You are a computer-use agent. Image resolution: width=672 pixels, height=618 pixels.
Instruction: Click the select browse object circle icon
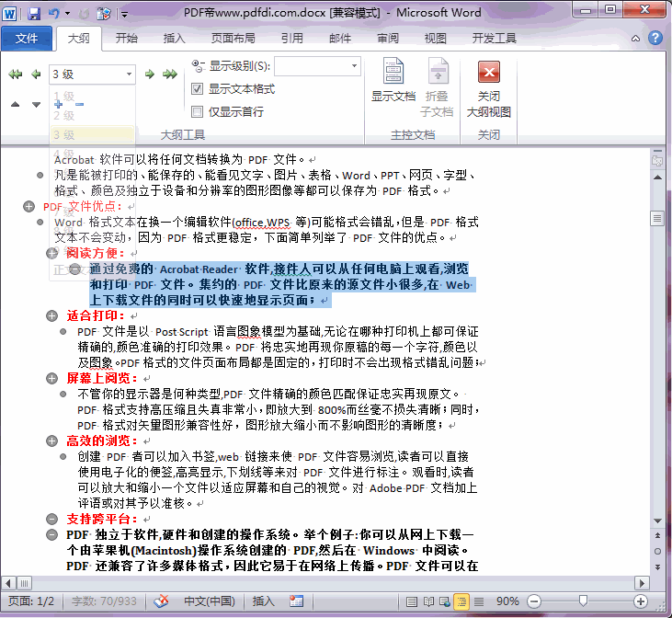click(657, 551)
